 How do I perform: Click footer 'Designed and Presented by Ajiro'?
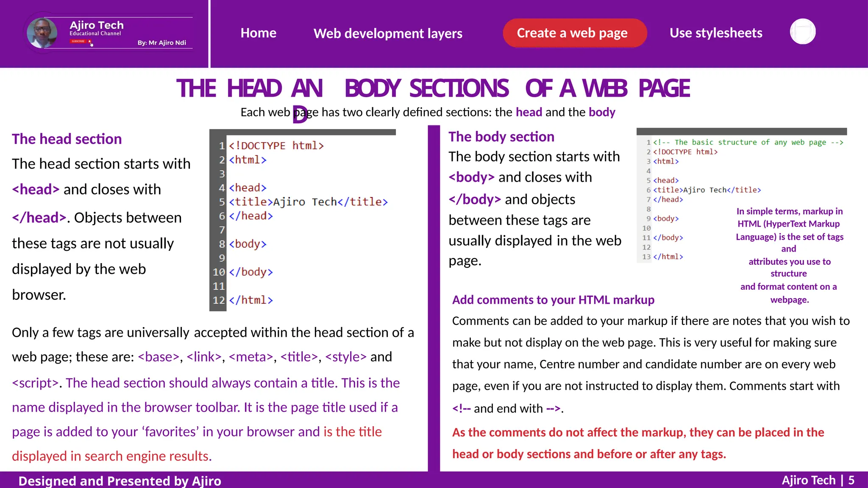[x=120, y=481]
